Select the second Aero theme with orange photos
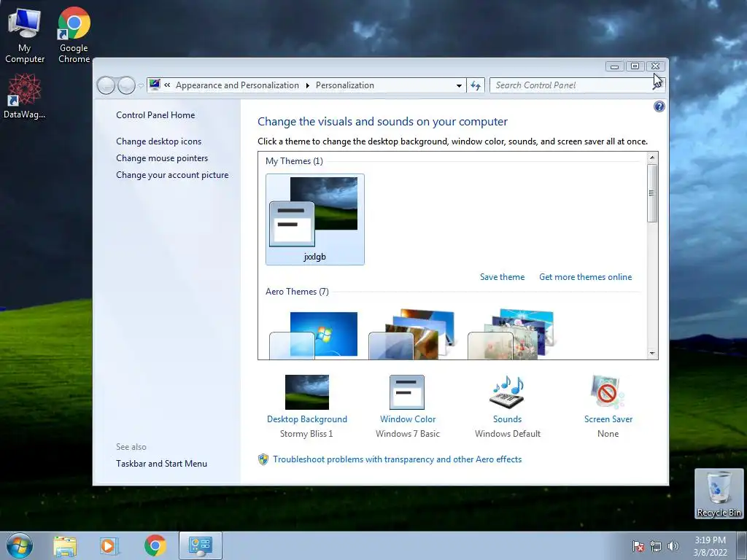 (411, 334)
